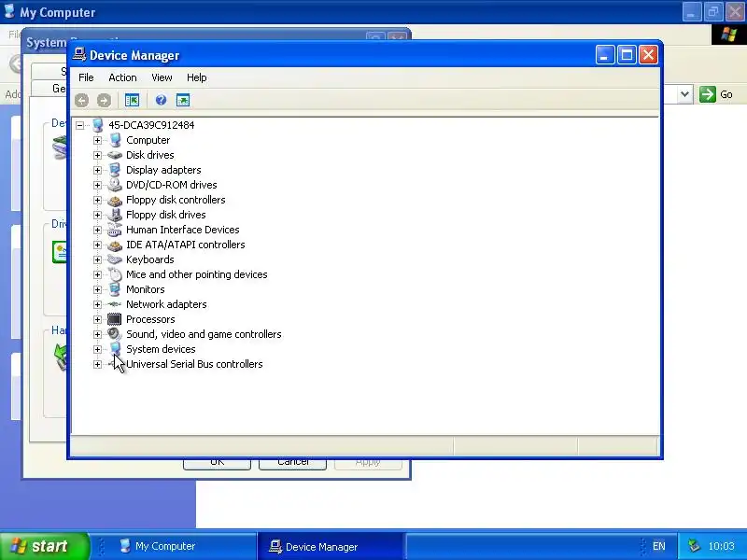Expand the System devices node
Viewport: 747px width, 560px height.
click(98, 349)
